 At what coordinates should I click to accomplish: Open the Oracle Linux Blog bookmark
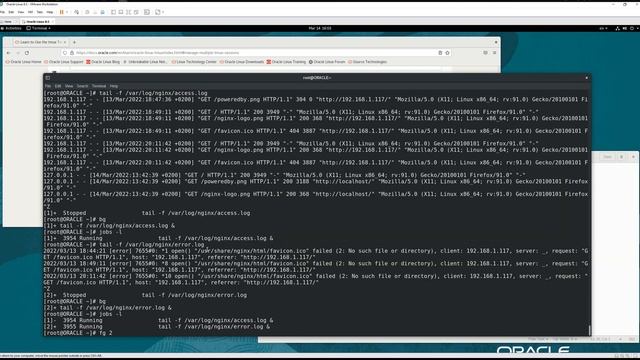click(103, 62)
